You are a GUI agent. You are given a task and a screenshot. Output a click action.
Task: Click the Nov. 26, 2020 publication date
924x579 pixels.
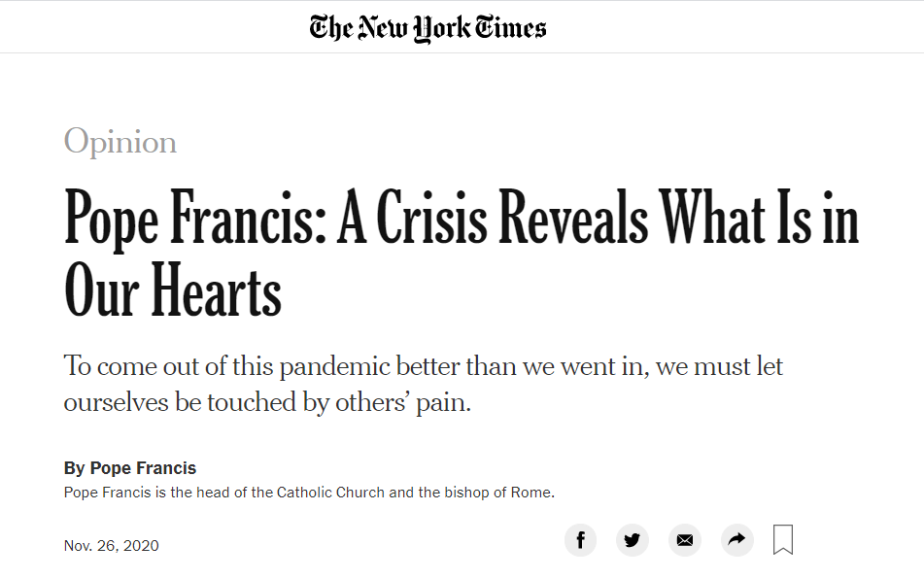[112, 545]
